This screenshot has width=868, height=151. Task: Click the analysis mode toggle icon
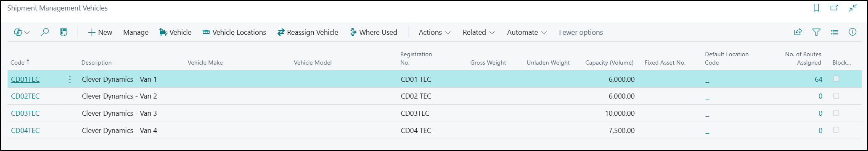coord(21,32)
